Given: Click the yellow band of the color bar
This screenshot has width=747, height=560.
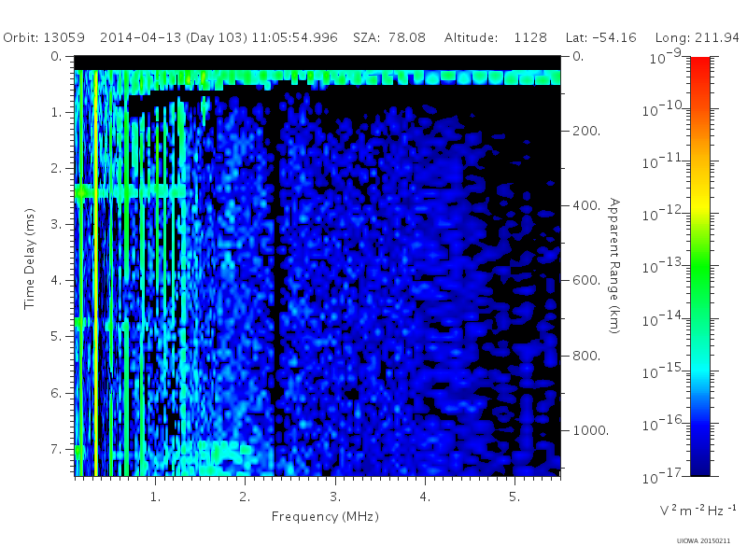Looking at the screenshot, I should (700, 203).
